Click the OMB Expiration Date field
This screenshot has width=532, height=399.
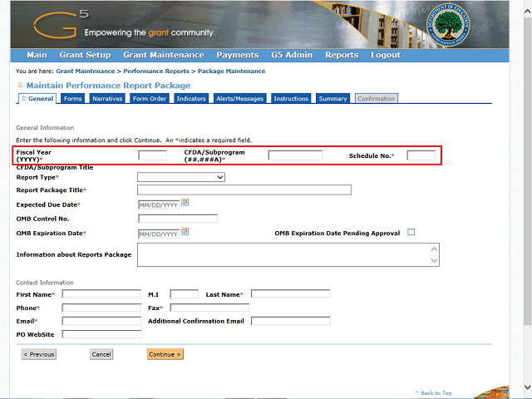click(159, 234)
